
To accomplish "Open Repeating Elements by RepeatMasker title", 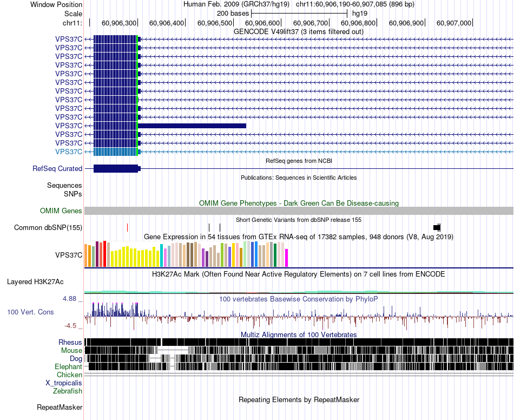I will tap(299, 400).
